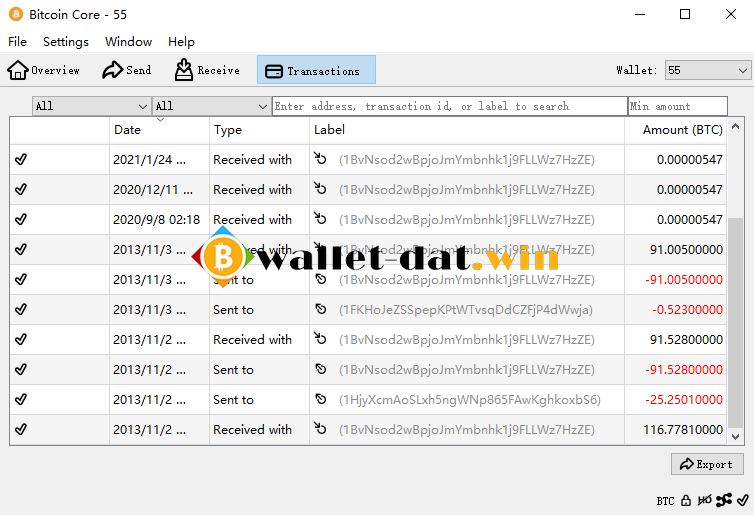The width and height of the screenshot is (754, 515).
Task: Click sent icon on the -25.25010000 row
Action: click(x=321, y=399)
